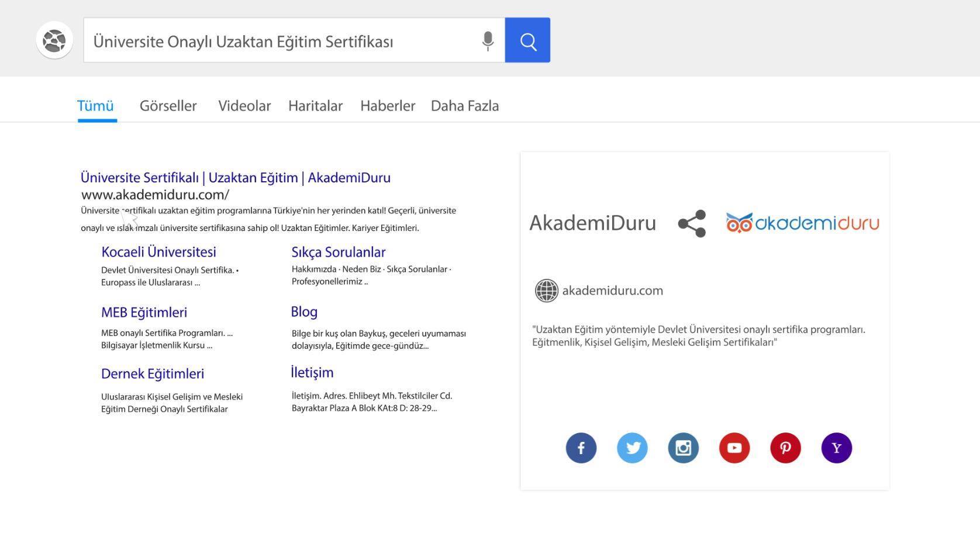This screenshot has height=550, width=980.
Task: Open the MEB Eğitimleri sitelink
Action: pos(144,312)
